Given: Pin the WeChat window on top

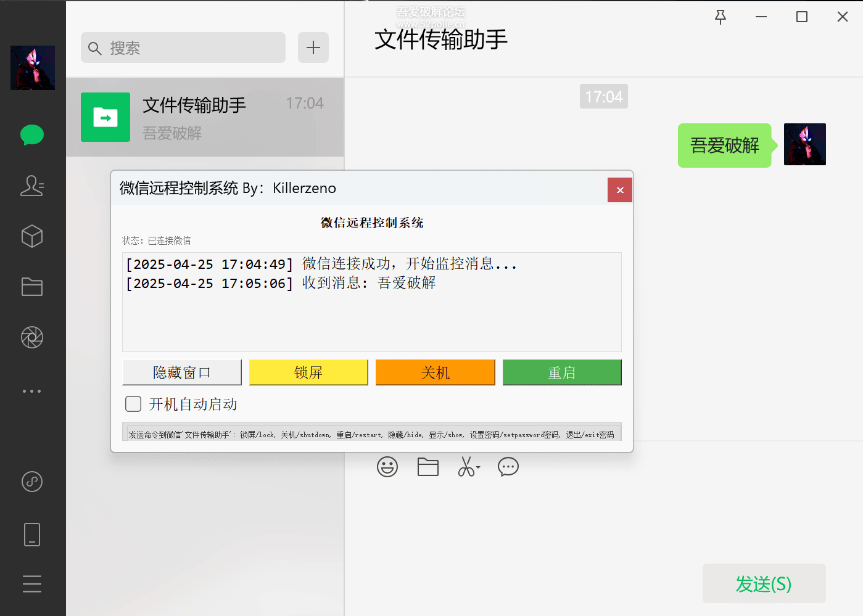Looking at the screenshot, I should pyautogui.click(x=721, y=17).
